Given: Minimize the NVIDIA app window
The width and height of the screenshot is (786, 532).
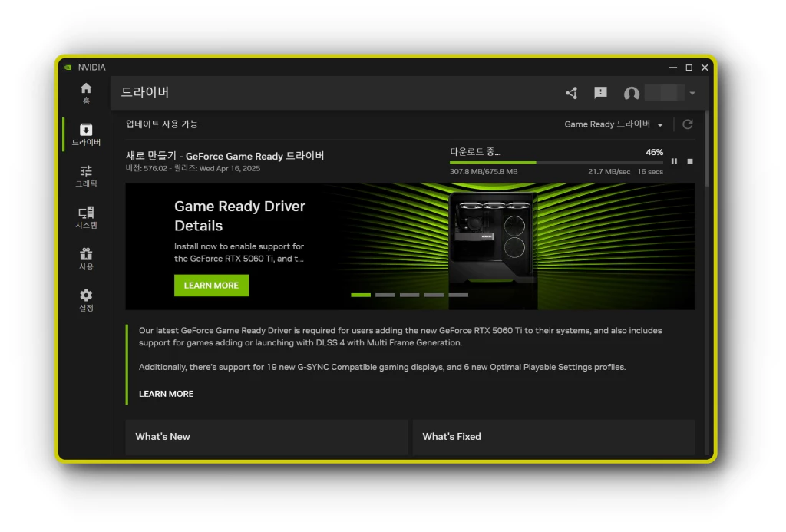Looking at the screenshot, I should click(672, 68).
